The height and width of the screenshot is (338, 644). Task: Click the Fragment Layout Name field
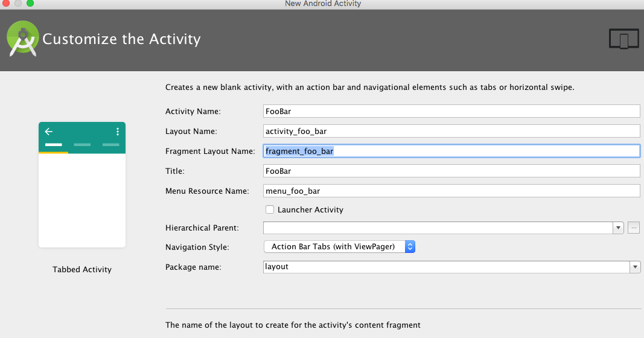point(451,151)
